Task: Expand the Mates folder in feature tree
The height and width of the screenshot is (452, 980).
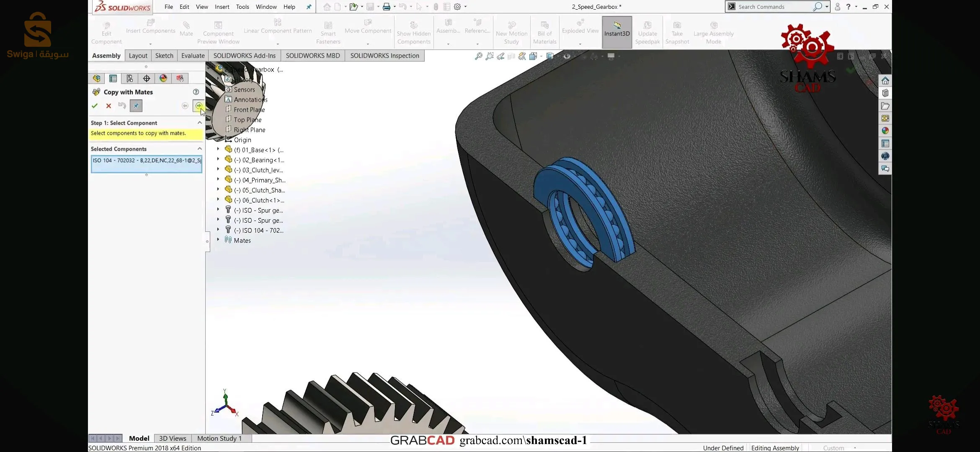Action: pos(218,240)
